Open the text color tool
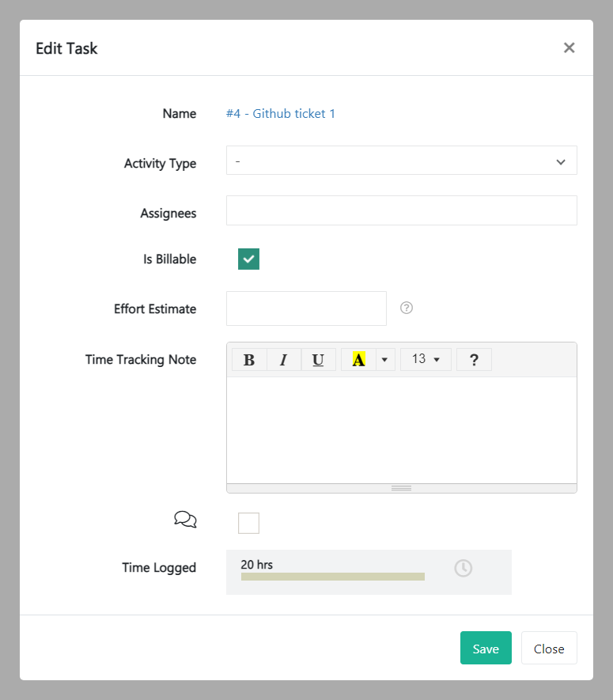Screen dimensions: 613x700 click(x=358, y=359)
